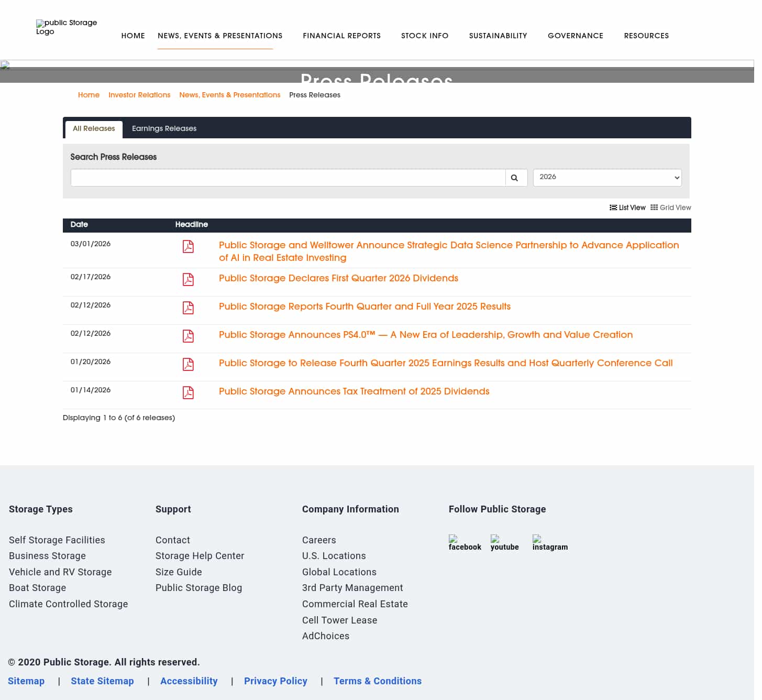Open the Governance menu
This screenshot has height=700, width=762.
[x=575, y=36]
